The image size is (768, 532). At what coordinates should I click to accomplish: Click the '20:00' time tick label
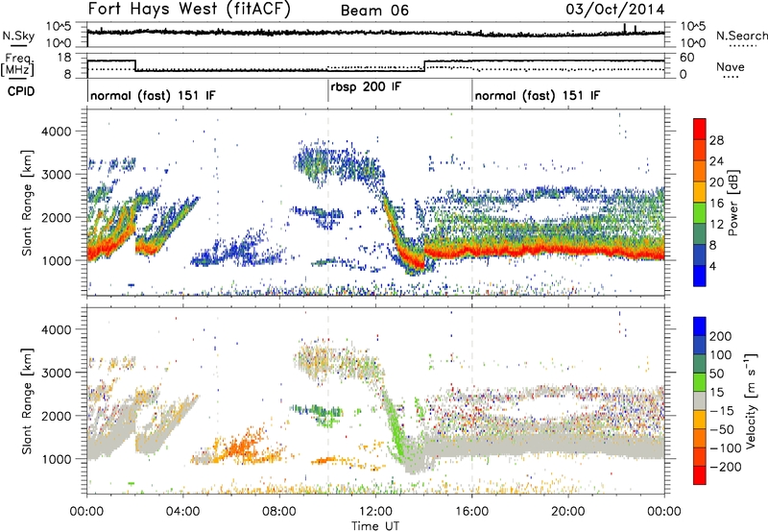[568, 512]
